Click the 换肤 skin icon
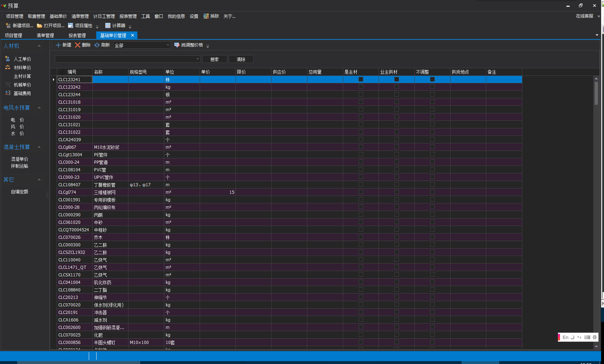Screen dimensions: 604x364 [206, 16]
